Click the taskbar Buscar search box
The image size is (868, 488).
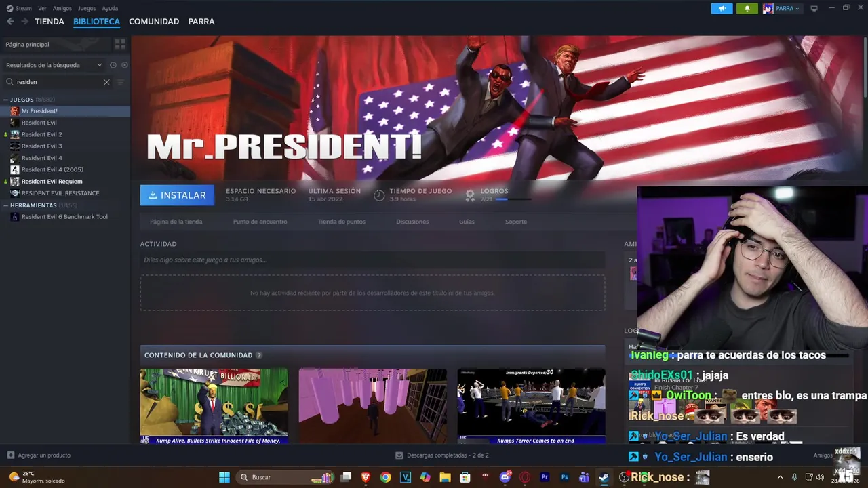coord(286,477)
